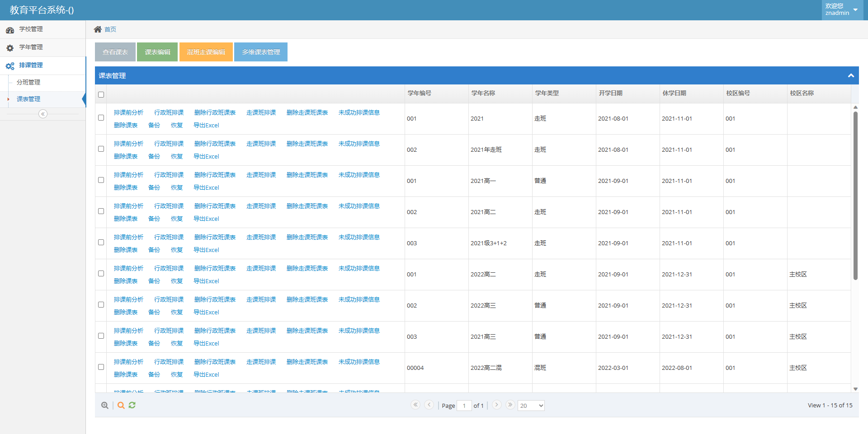Click the scrollbar up arrow
This screenshot has height=434, width=868.
click(855, 107)
